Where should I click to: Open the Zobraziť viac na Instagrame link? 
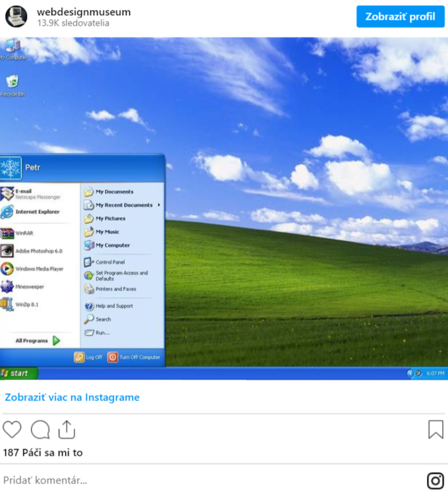72,397
